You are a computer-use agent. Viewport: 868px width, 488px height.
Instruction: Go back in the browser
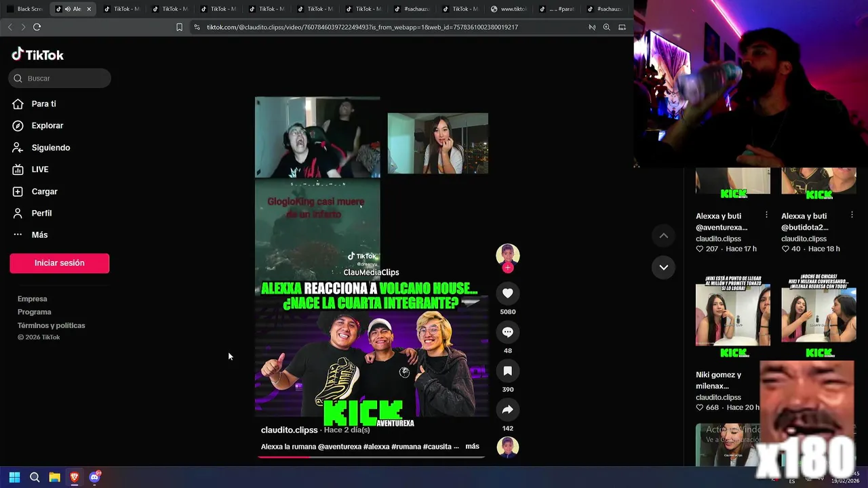[x=9, y=27]
